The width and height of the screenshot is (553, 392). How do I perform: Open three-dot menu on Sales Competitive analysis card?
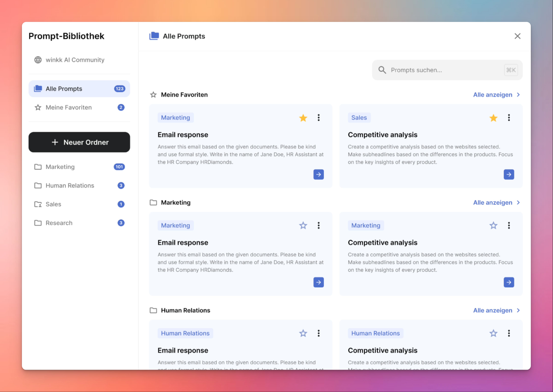click(x=509, y=118)
